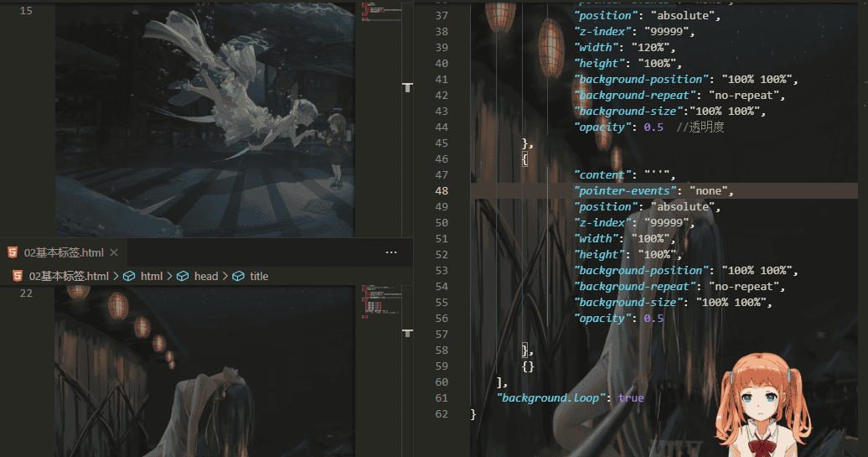Click line number 15 in the upper left editor

26,11
